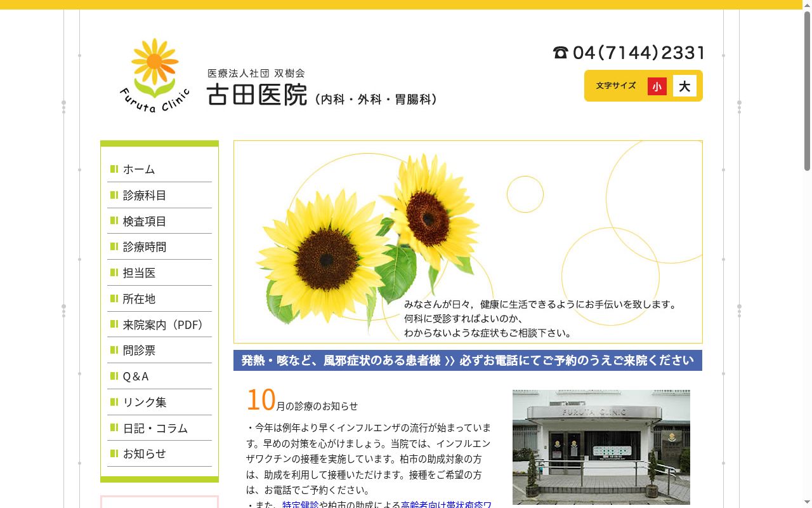
Task: Click the Furuta Clinic sunflower logo
Action: click(x=154, y=76)
